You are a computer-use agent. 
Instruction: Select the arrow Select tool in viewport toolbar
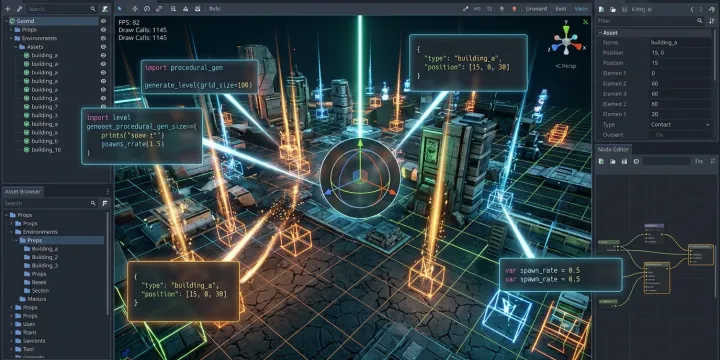pos(119,9)
